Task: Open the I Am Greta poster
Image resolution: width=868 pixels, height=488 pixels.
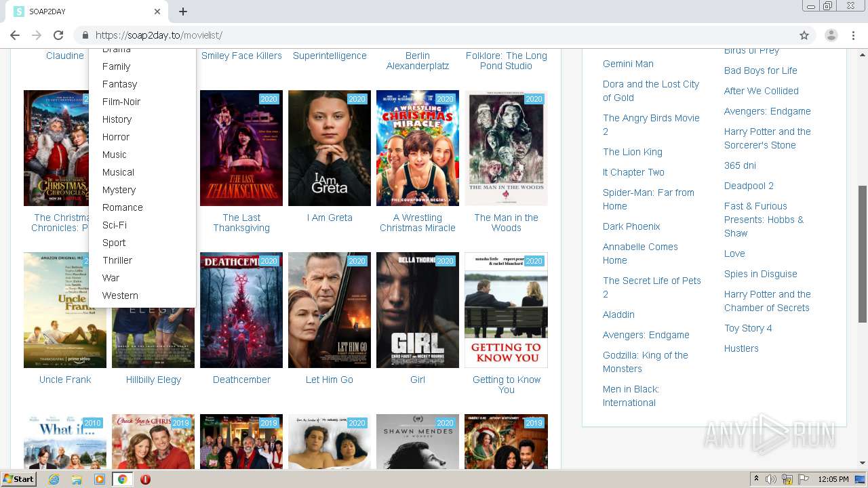Action: click(330, 148)
